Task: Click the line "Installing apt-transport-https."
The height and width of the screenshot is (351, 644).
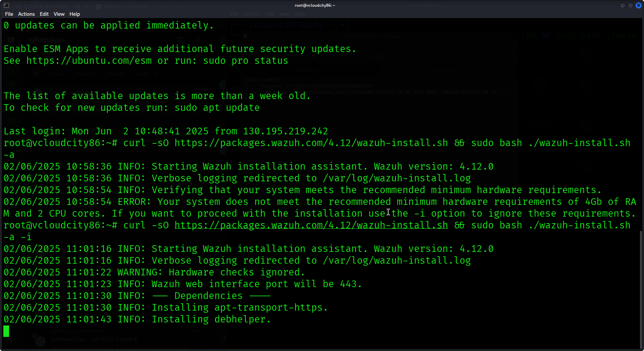Action: click(x=239, y=308)
